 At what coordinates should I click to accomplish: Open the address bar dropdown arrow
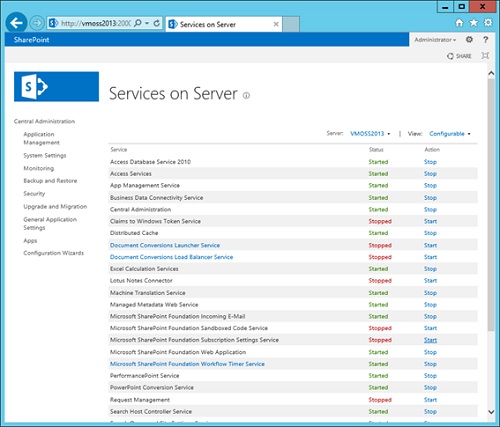[x=147, y=23]
